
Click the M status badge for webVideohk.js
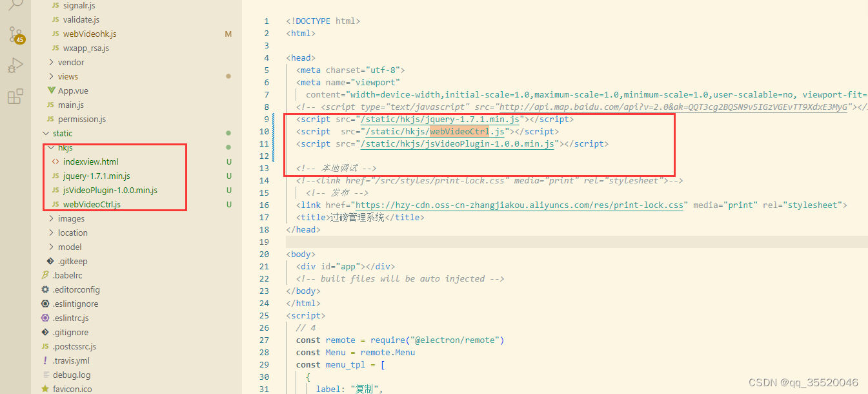(x=228, y=34)
